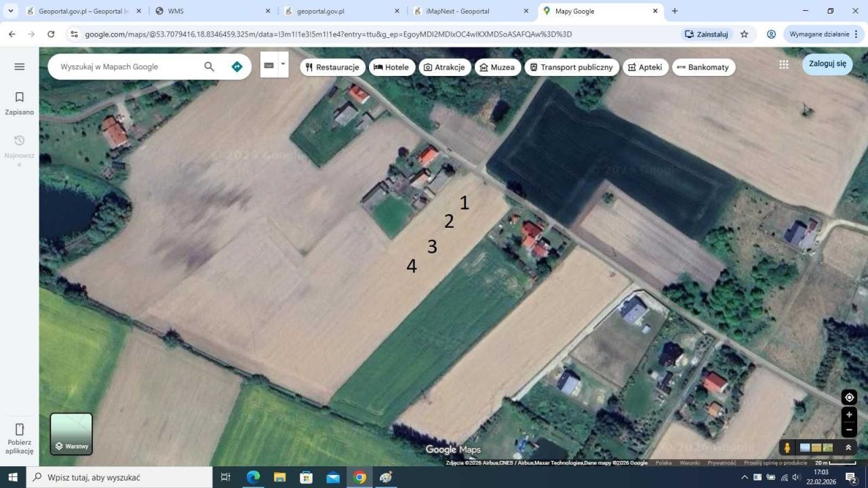The image size is (868, 488).
Task: Open the Warstwy layers panel
Action: pos(71,434)
